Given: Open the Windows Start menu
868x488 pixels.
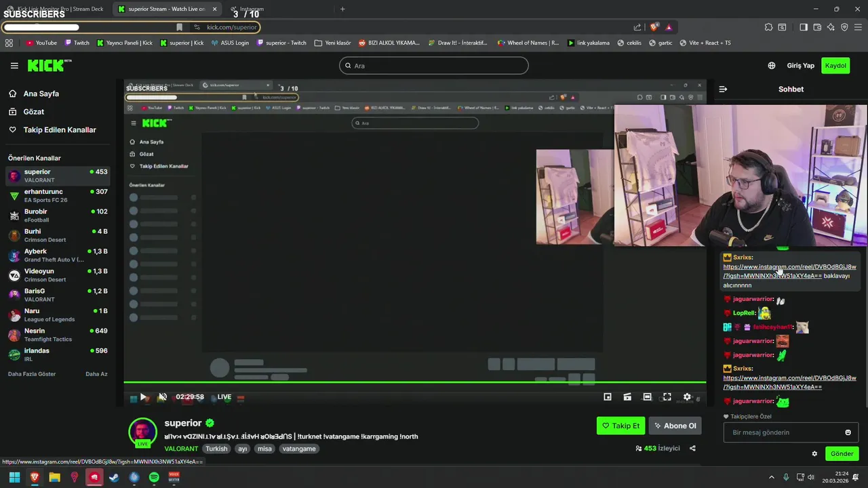Looking at the screenshot, I should (14, 477).
